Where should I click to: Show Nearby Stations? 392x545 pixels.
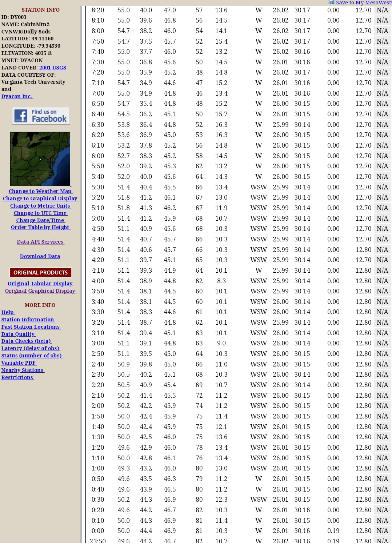tap(23, 370)
